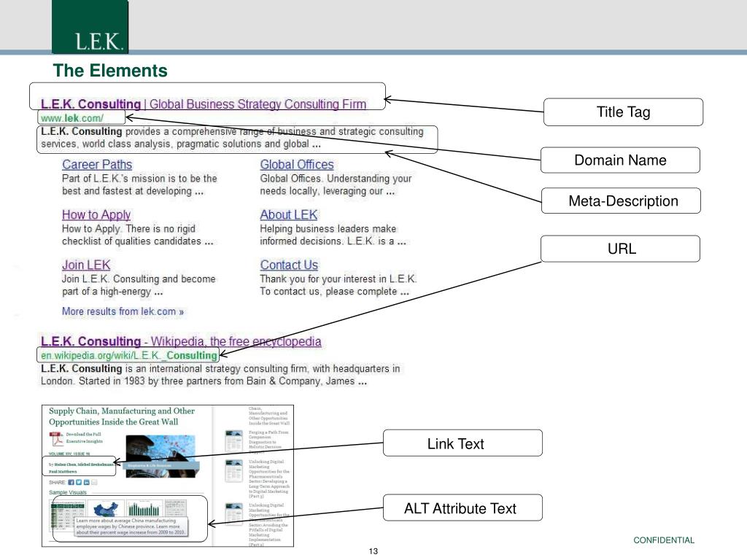Viewport: 747px width, 560px height.
Task: Click the 'international strategy consulting firm' Wikipedia snippet
Action: coord(220,375)
